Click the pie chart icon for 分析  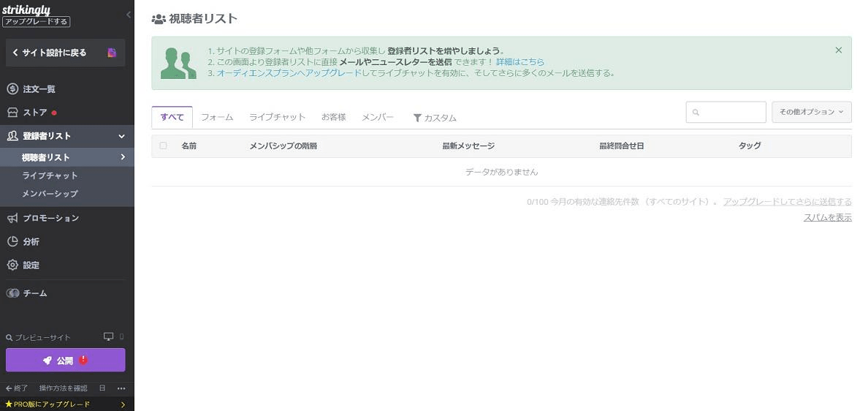coord(12,241)
